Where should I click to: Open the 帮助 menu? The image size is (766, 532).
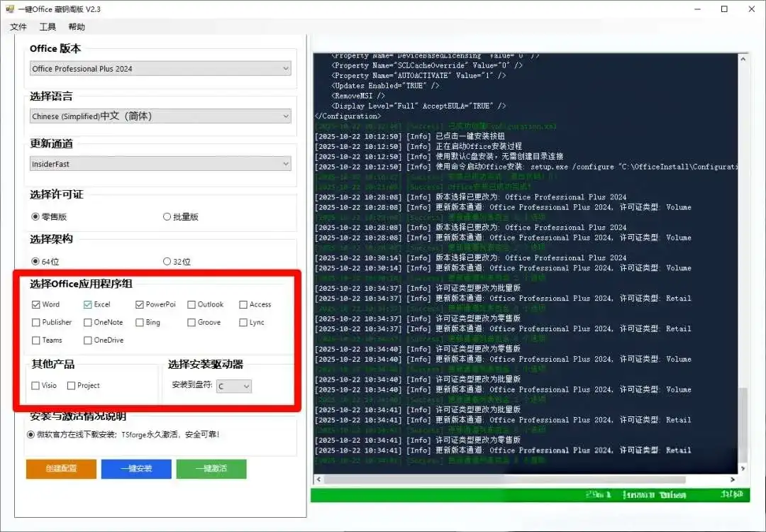click(x=77, y=26)
